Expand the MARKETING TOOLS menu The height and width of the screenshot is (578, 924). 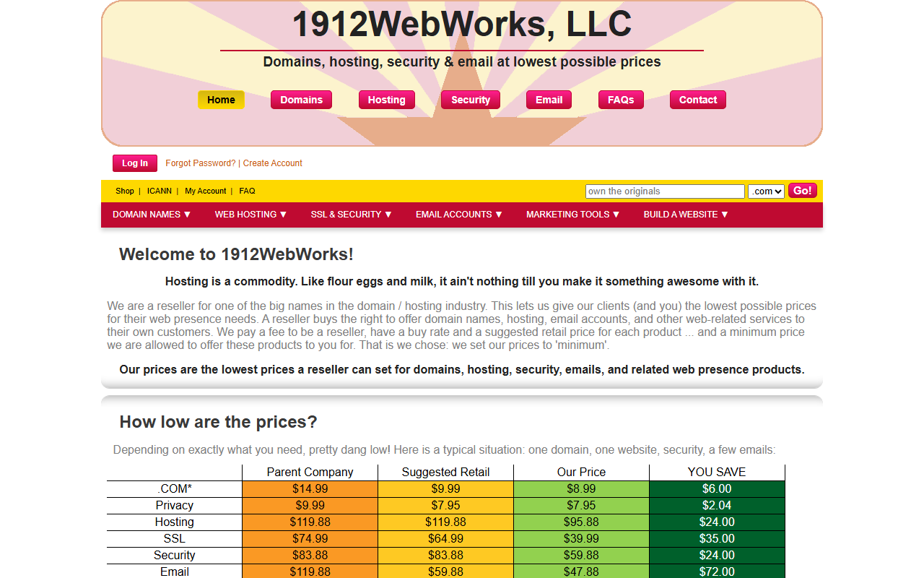point(573,215)
